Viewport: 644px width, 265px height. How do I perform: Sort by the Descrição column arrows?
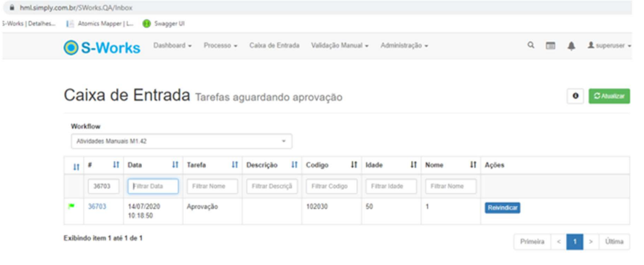[x=294, y=165]
